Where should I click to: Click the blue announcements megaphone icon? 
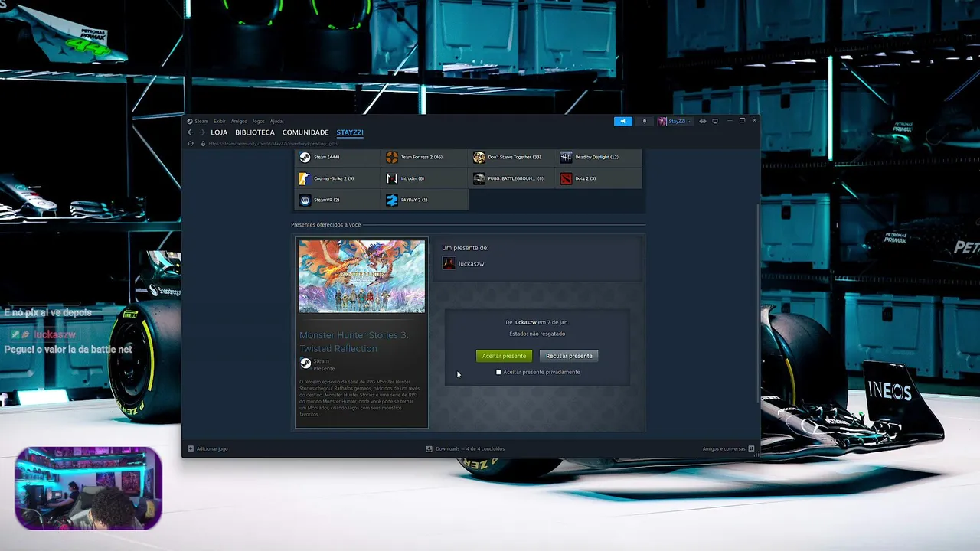[623, 121]
